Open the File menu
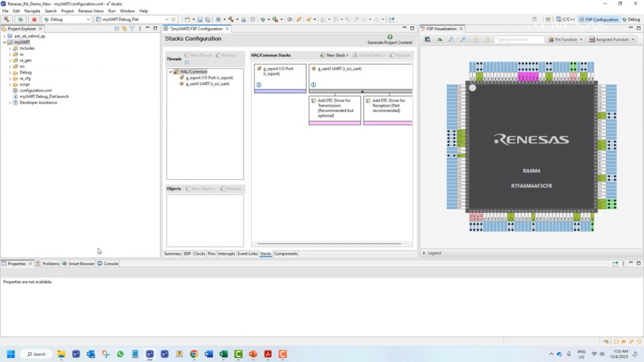Viewport: 644px width, 362px height. [x=5, y=11]
